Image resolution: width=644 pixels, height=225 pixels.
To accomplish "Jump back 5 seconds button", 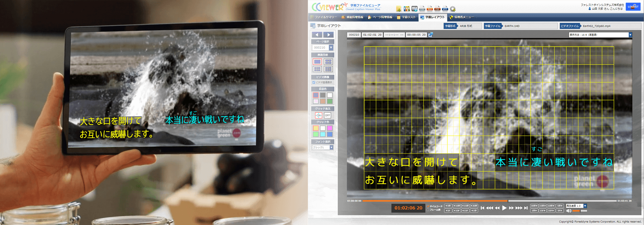I will [x=448, y=206].
